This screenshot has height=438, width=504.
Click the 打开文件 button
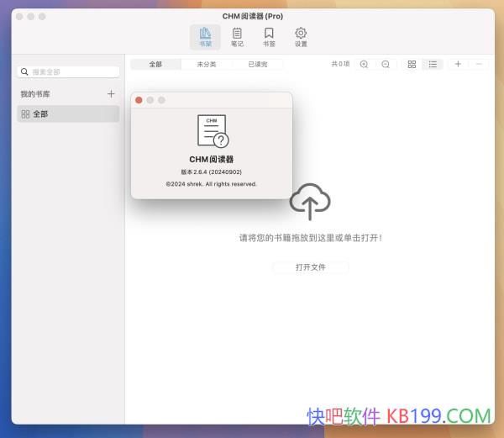pos(310,267)
